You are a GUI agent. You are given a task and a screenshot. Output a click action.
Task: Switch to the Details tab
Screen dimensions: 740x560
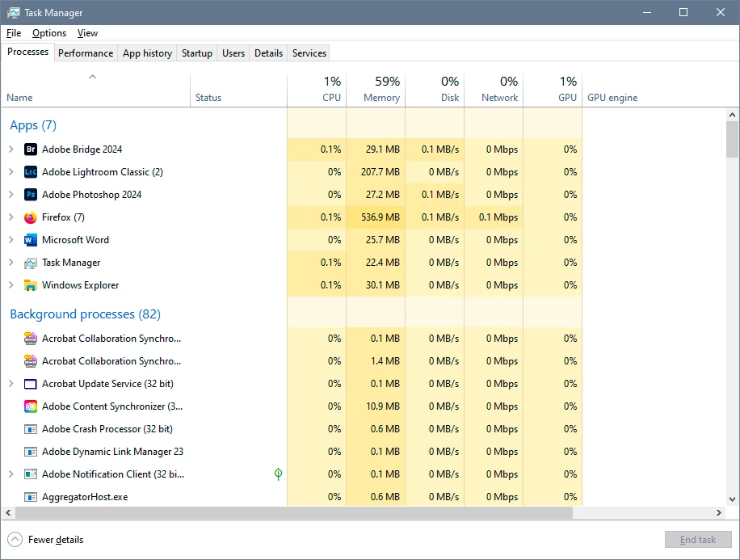point(268,53)
